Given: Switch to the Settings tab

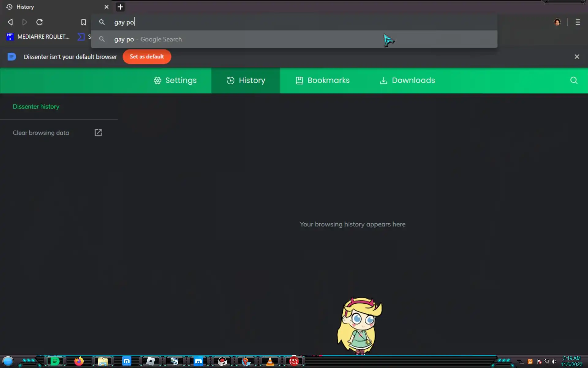Looking at the screenshot, I should point(175,80).
